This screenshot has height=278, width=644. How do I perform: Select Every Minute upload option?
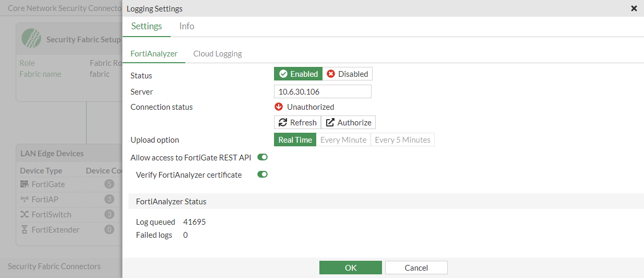pyautogui.click(x=343, y=140)
